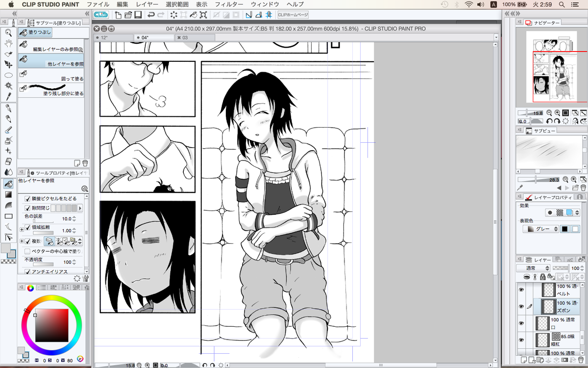This screenshot has width=588, height=368.
Task: Toggle 隣接ピクセルをたどる checkbox
Action: [27, 199]
